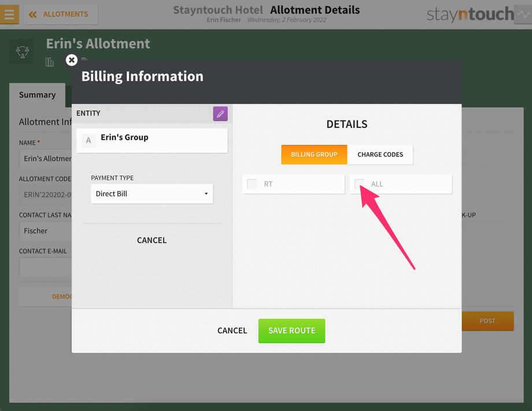
Task: Open the hamburger main menu
Action: pos(9,14)
